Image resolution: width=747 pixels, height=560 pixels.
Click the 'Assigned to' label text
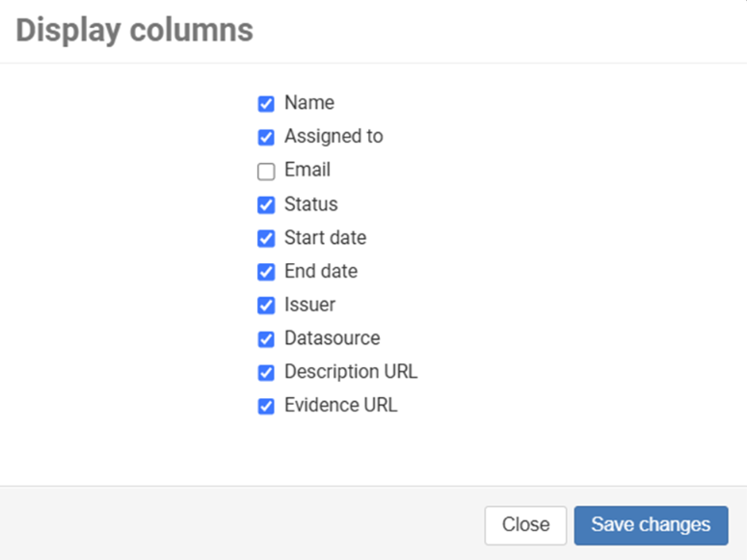click(x=333, y=137)
